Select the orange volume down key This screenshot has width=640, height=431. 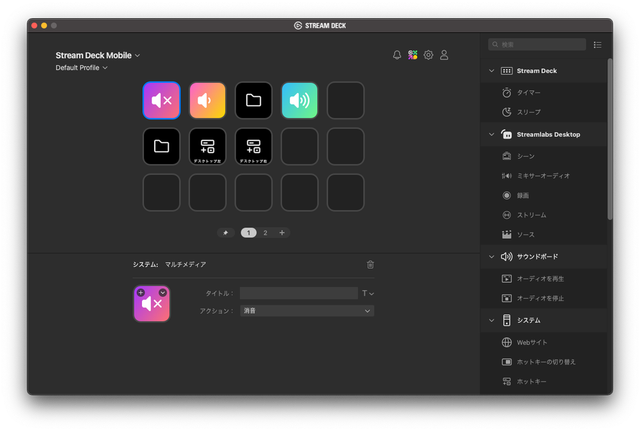coord(207,100)
